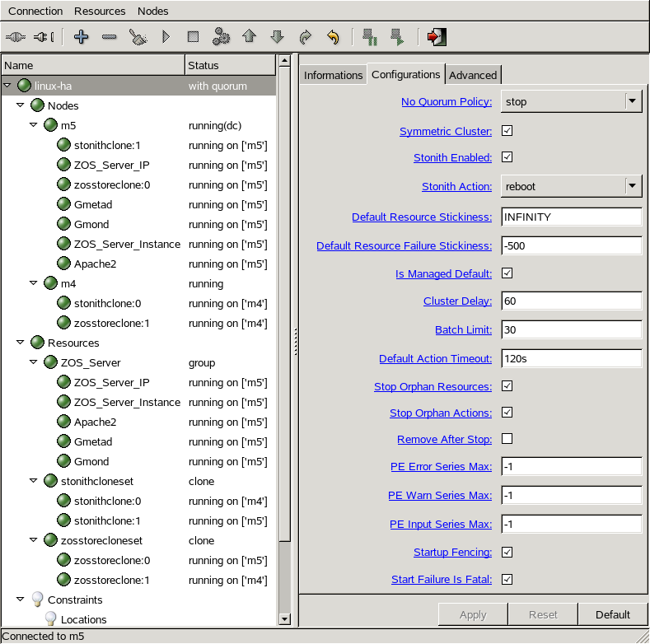Click the exit door icon in toolbar
This screenshot has width=650, height=644.
coord(437,37)
